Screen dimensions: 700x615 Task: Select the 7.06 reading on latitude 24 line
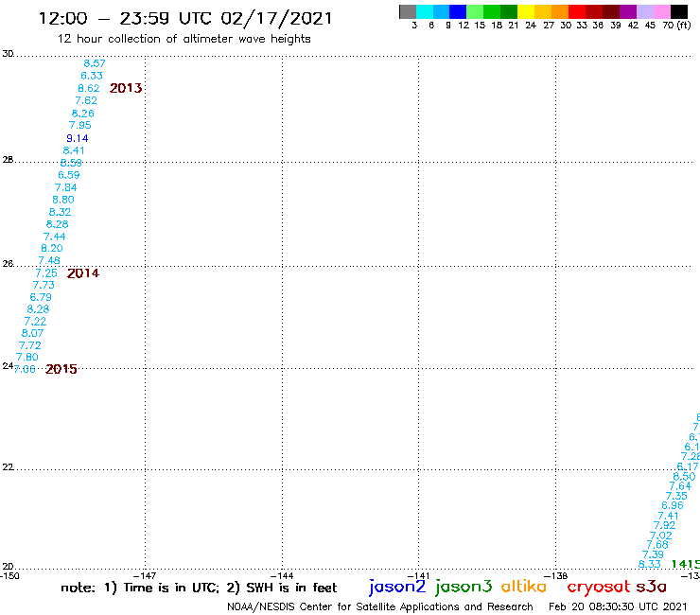[x=24, y=369]
